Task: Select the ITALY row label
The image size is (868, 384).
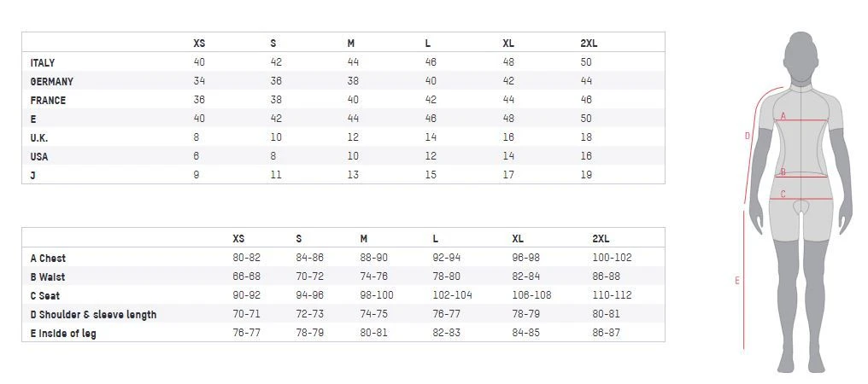Action: (43, 63)
